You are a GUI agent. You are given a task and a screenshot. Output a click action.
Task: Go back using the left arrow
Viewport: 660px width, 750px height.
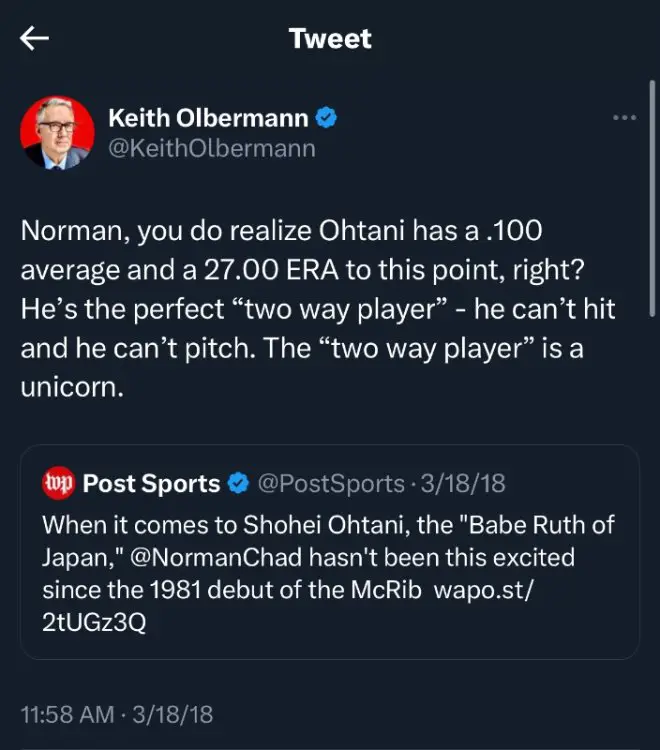pyautogui.click(x=36, y=39)
